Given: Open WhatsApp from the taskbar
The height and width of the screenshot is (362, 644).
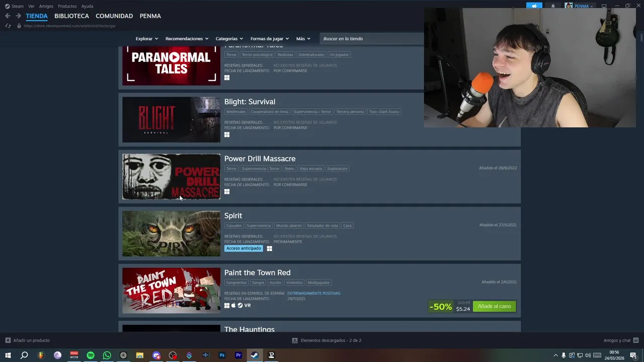Looking at the screenshot, I should (107, 355).
